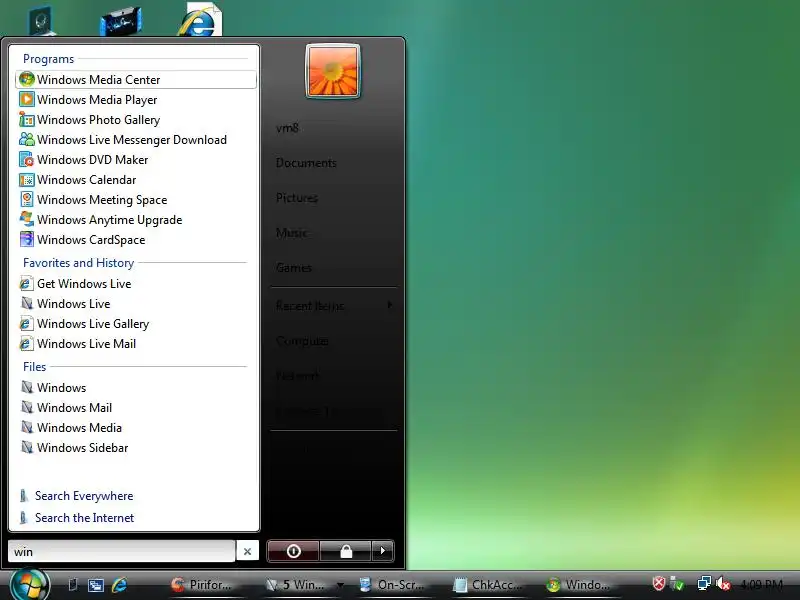800x600 pixels.
Task: Click Switch between windows in Quick Launch
Action: [95, 585]
